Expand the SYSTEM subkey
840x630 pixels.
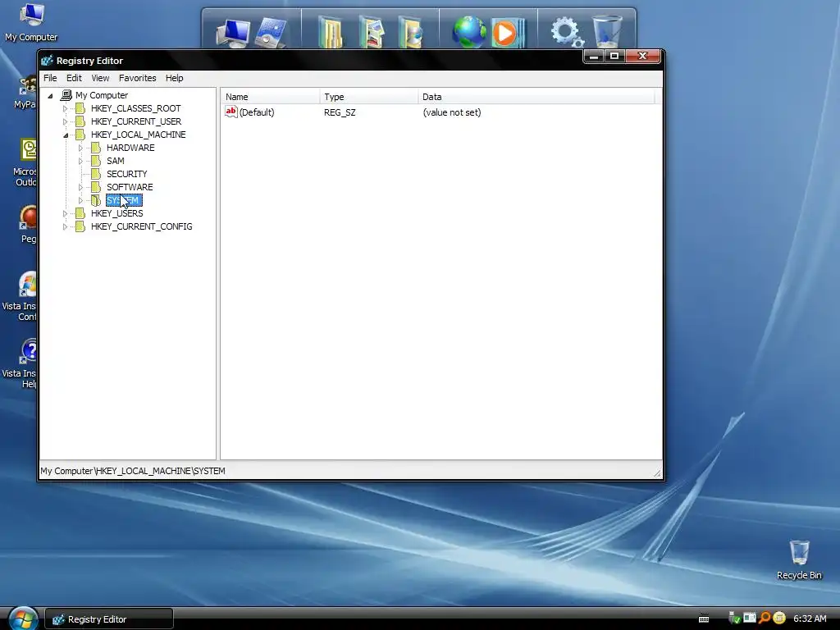(x=81, y=200)
